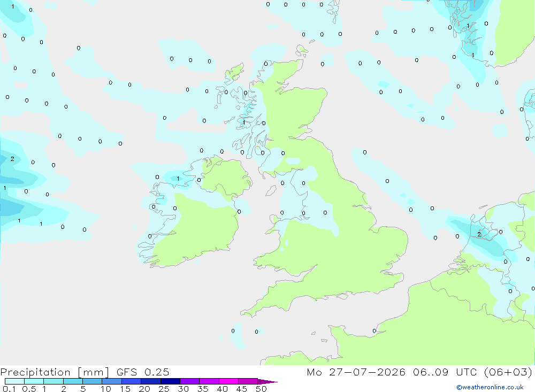Choose the 25–30 mm navy legend swatch

pos(170,381)
